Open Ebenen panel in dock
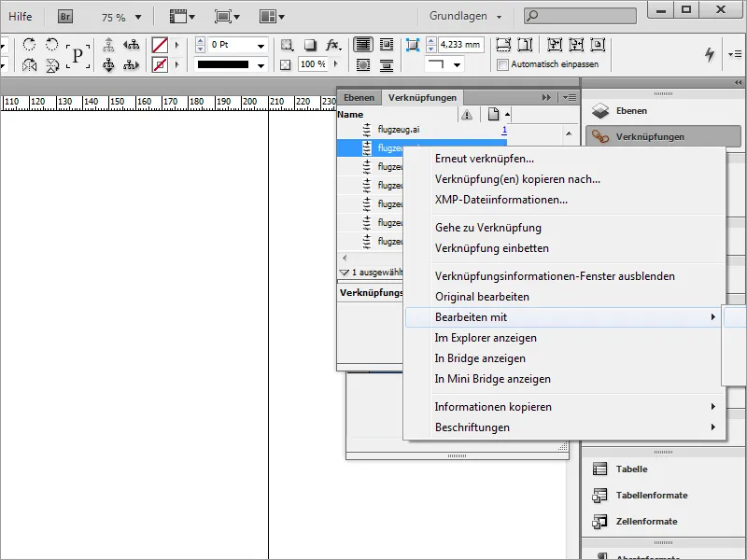This screenshot has width=747, height=560. (x=663, y=111)
